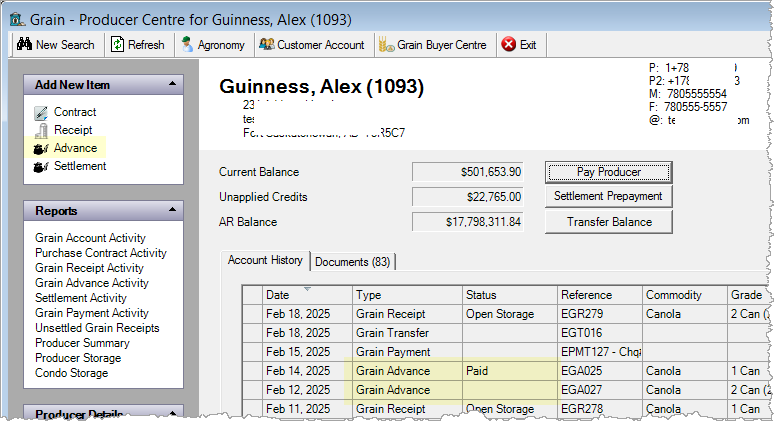Select the EGT016 Grain Transfer row

tap(504, 333)
